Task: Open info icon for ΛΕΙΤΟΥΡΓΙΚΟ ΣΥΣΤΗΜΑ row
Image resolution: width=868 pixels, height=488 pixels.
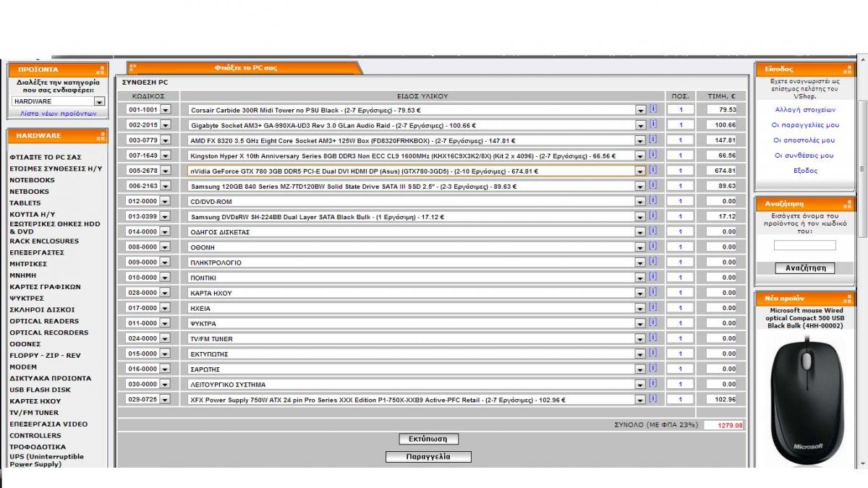Action: click(x=652, y=383)
